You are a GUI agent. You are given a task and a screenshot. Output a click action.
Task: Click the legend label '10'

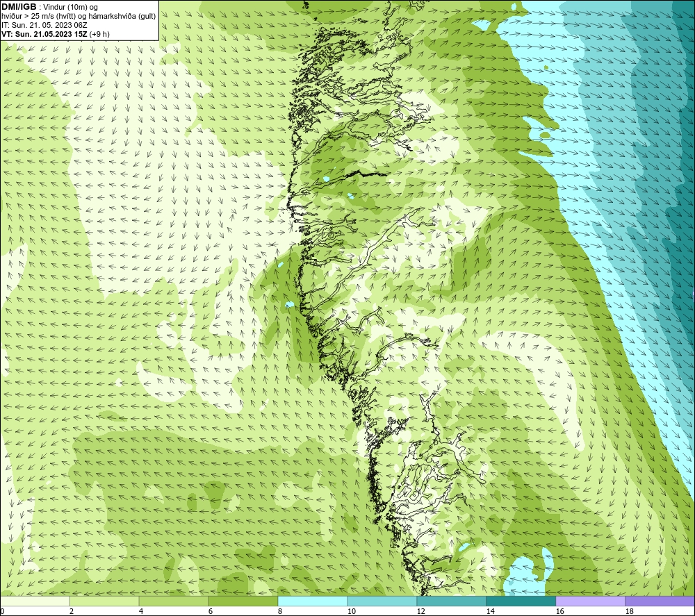tap(351, 612)
